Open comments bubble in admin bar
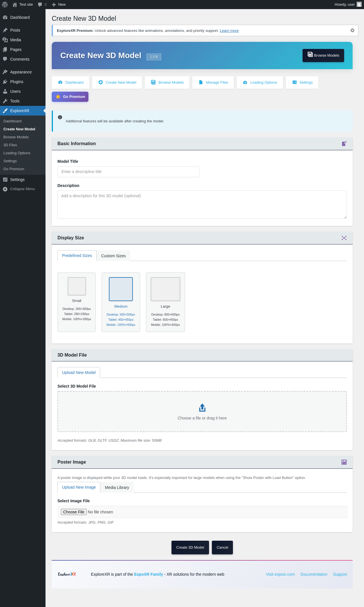The height and width of the screenshot is (607, 364). tap(42, 5)
